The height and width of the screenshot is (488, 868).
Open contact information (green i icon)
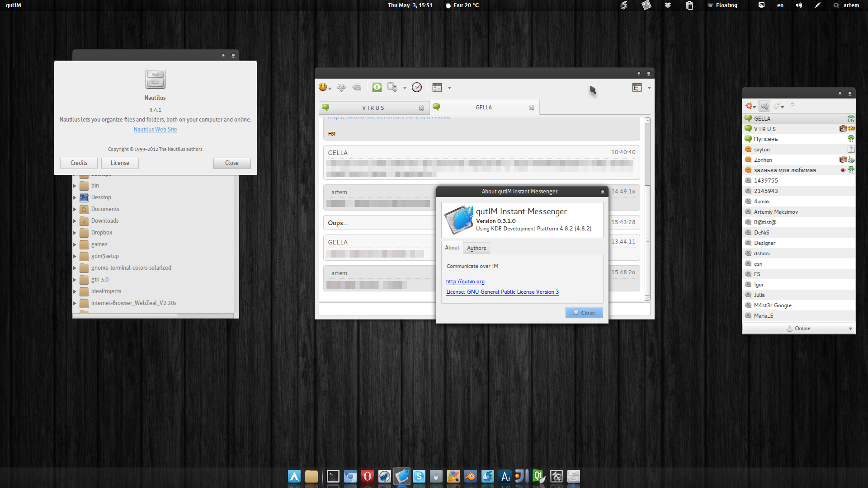(x=377, y=87)
